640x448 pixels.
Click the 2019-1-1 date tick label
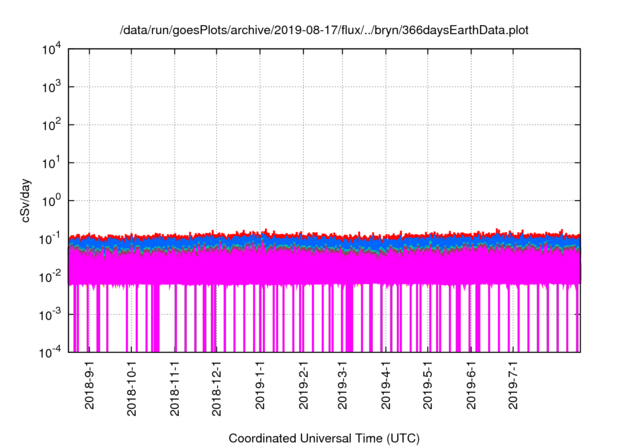point(260,385)
